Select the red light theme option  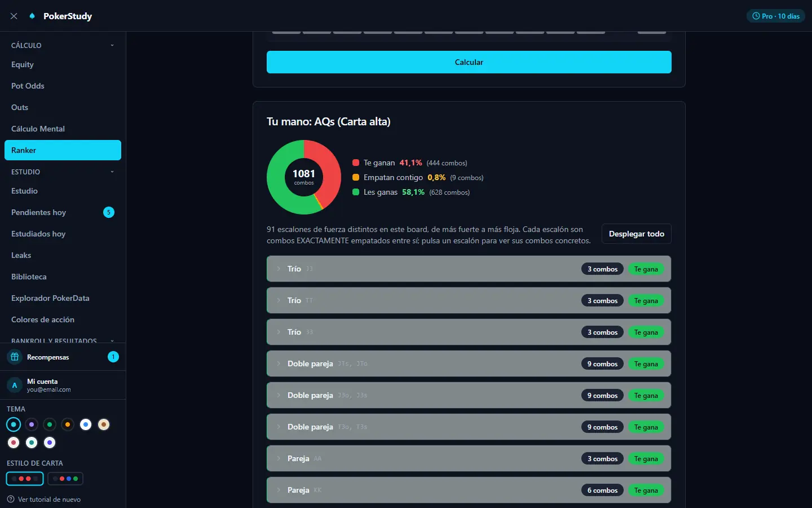(x=14, y=443)
